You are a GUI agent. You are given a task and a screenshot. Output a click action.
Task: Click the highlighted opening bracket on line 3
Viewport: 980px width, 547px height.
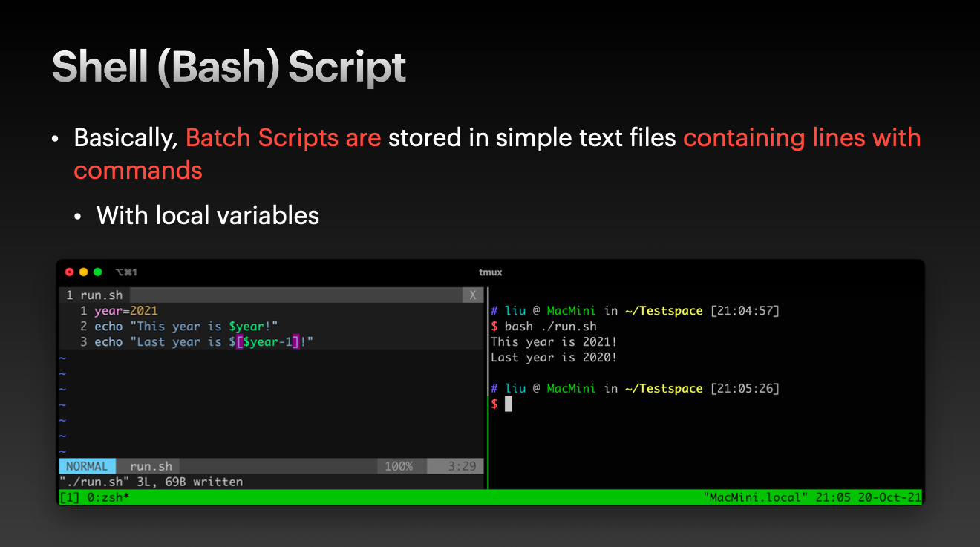240,342
